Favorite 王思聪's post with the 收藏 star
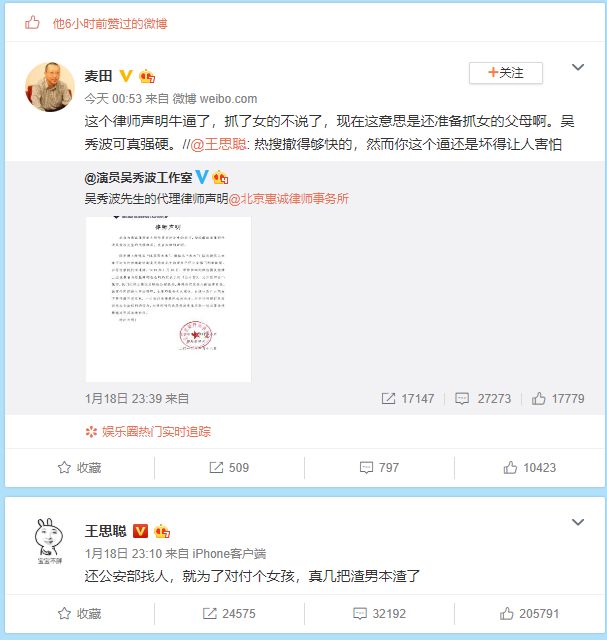 pos(79,613)
